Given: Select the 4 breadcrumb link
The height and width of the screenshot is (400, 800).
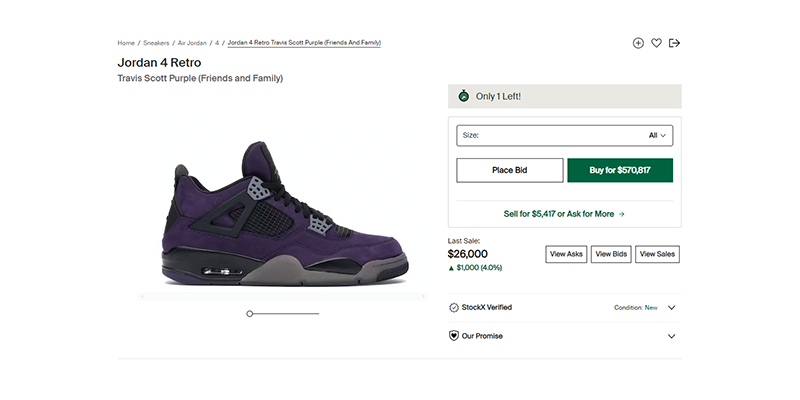Looking at the screenshot, I should click(217, 43).
